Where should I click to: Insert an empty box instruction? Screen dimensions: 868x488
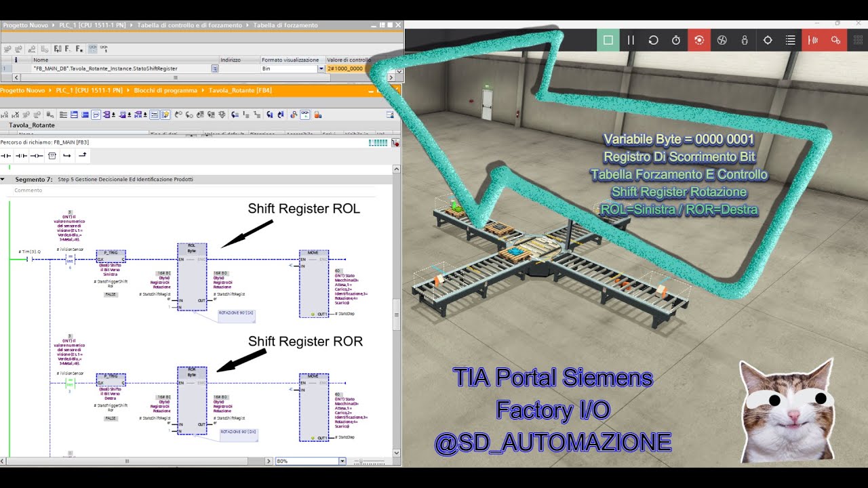tap(52, 156)
